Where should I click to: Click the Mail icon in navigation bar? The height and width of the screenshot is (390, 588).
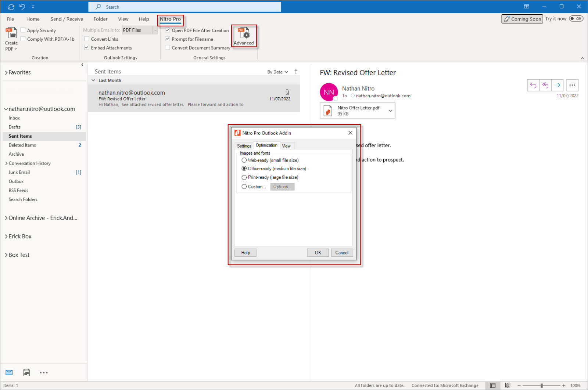pos(8,372)
